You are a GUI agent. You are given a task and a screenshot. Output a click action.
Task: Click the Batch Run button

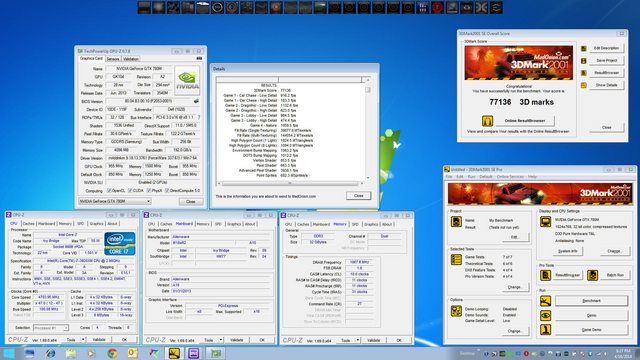(615, 275)
